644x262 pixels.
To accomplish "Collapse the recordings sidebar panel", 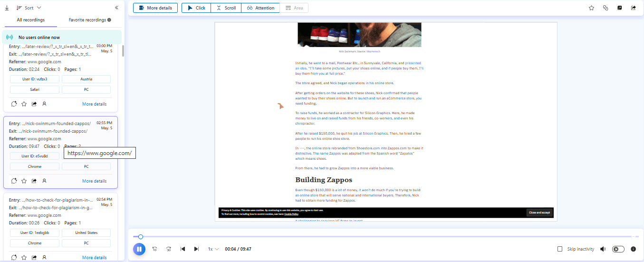I will [x=116, y=8].
